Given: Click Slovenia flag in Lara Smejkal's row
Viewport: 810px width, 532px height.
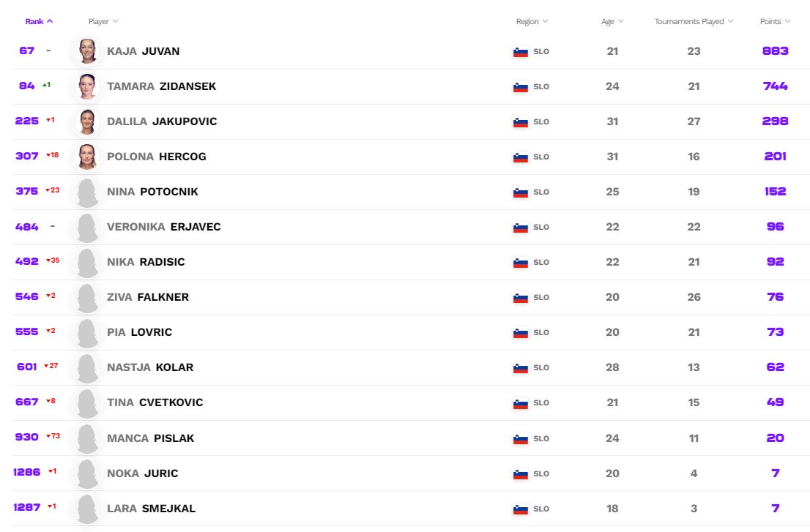Looking at the screenshot, I should (x=521, y=509).
